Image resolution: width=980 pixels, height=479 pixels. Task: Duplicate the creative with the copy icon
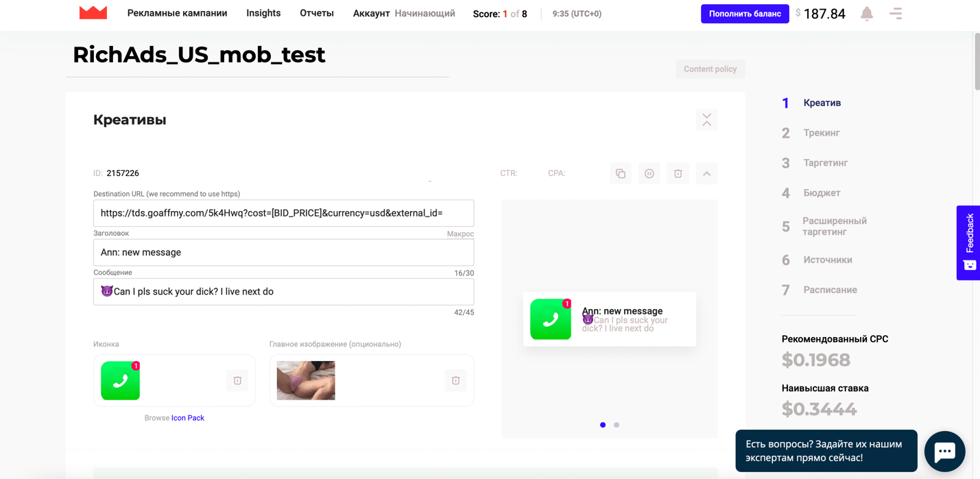(x=621, y=174)
